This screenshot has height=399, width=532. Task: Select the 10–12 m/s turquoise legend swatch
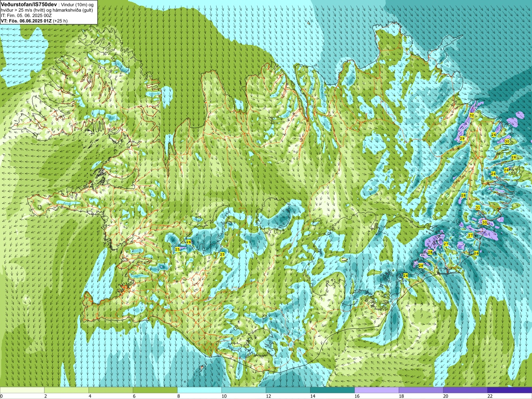[244, 390]
